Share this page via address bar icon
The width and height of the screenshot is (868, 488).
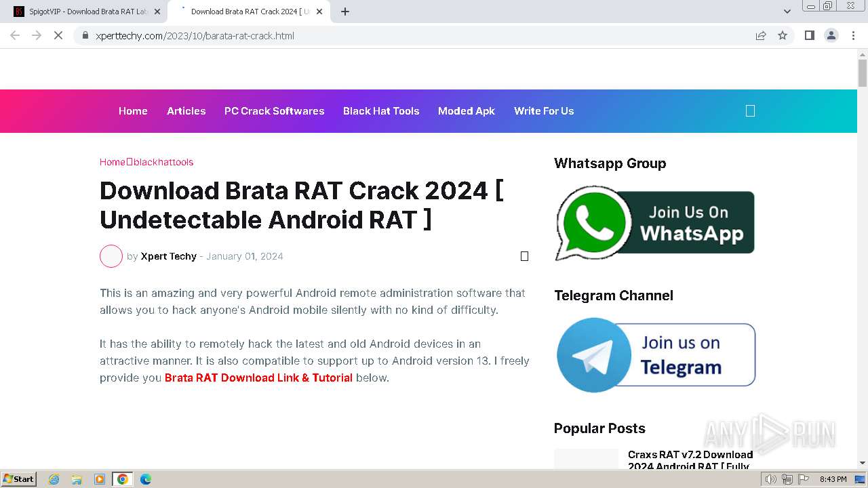(761, 35)
